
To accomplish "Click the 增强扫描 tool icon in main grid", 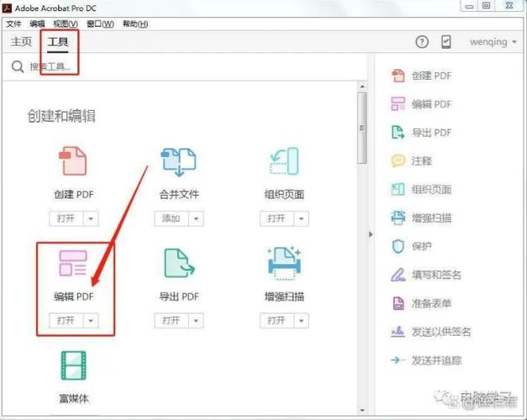I will pos(284,264).
